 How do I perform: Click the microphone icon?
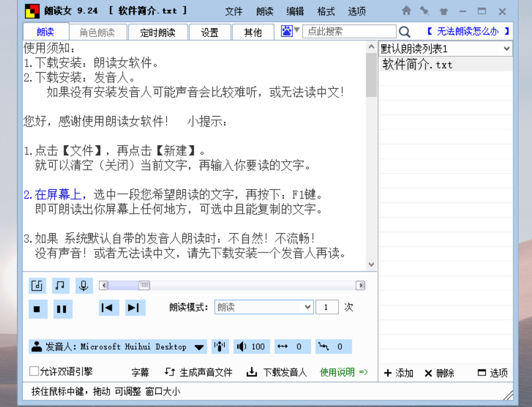click(84, 286)
